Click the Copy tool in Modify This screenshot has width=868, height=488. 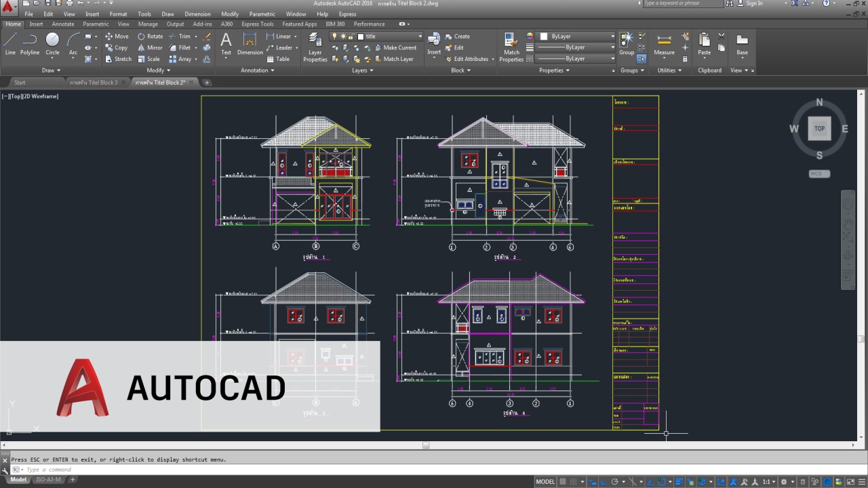117,48
